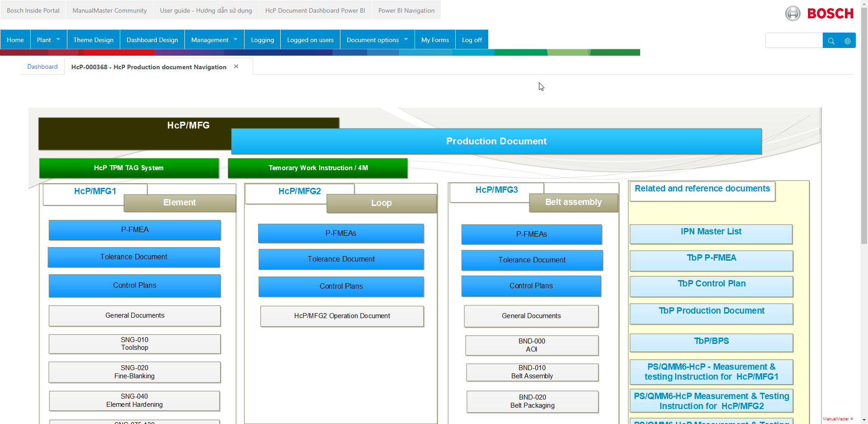Open General Documents under HcP/MFG3
This screenshot has width=868, height=424.
531,316
